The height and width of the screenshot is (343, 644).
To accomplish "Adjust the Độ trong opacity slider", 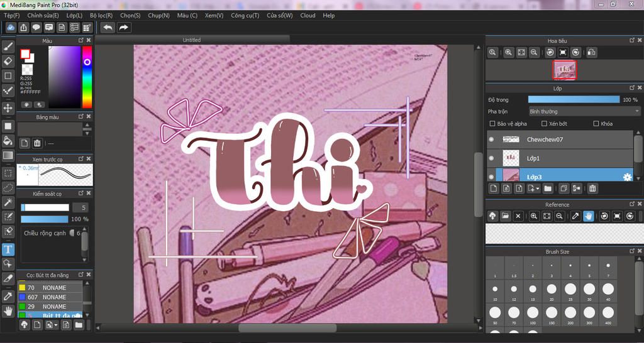I will coord(574,100).
